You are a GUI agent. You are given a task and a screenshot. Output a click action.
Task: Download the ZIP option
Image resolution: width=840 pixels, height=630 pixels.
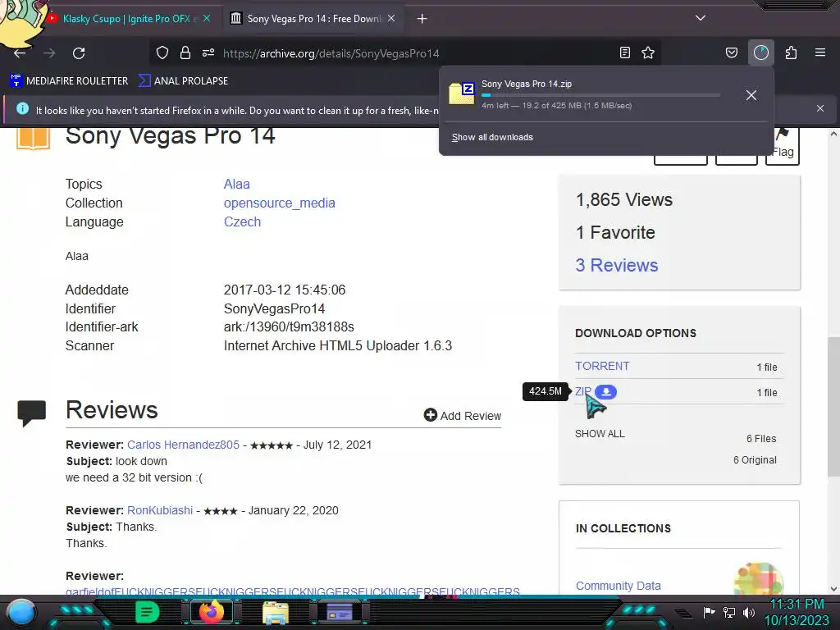[583, 391]
